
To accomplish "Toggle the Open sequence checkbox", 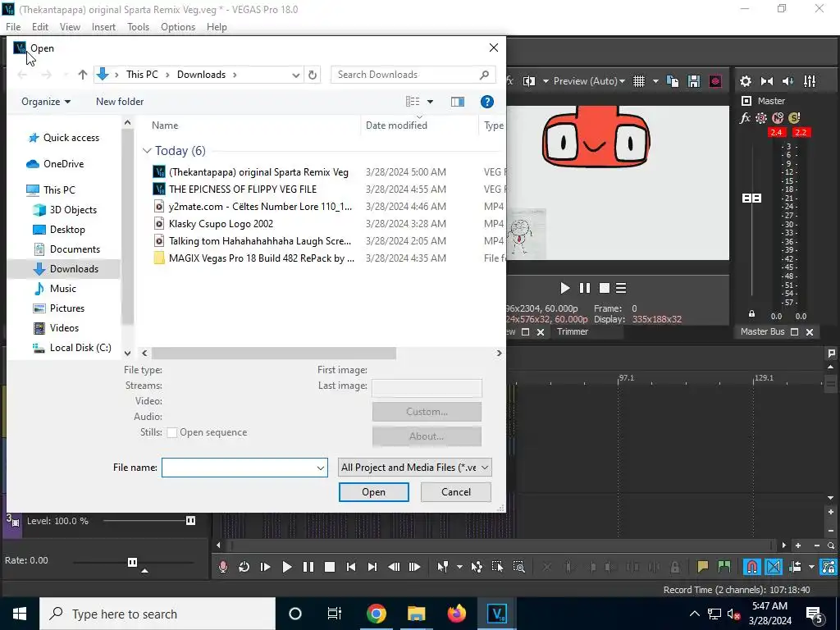I will (x=172, y=432).
